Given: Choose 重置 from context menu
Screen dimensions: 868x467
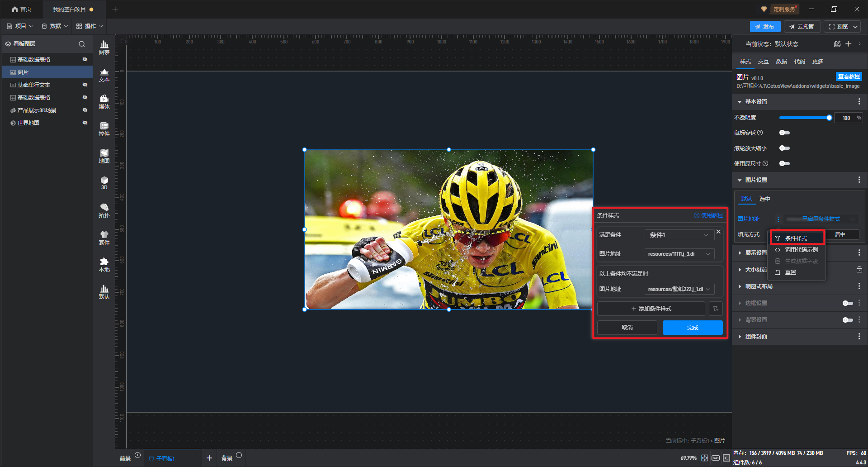Looking at the screenshot, I should coord(796,272).
